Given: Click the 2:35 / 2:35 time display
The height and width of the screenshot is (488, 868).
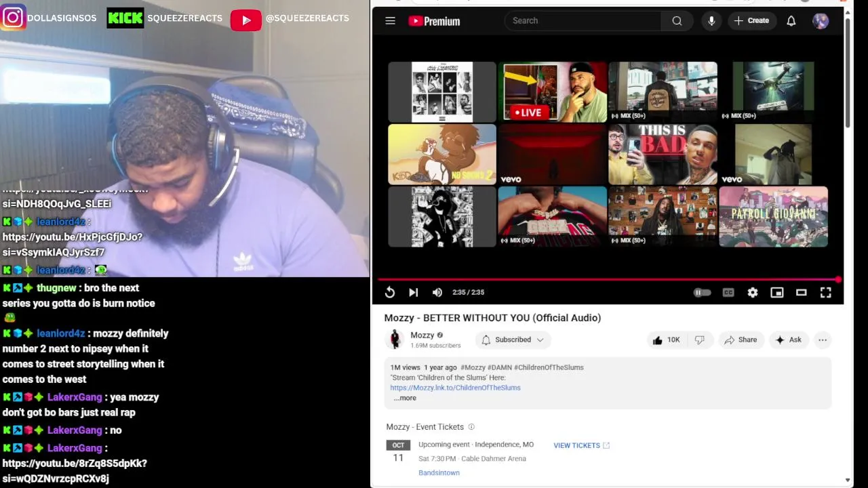Looking at the screenshot, I should point(469,292).
